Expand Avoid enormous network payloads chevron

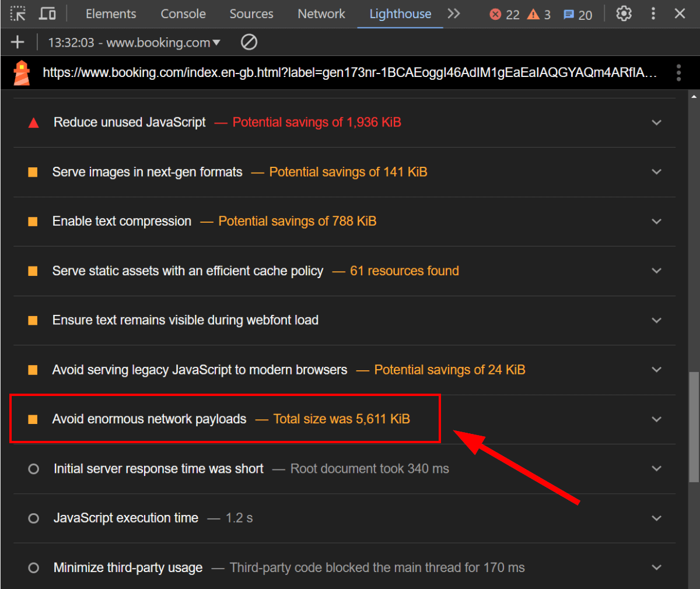coord(656,419)
